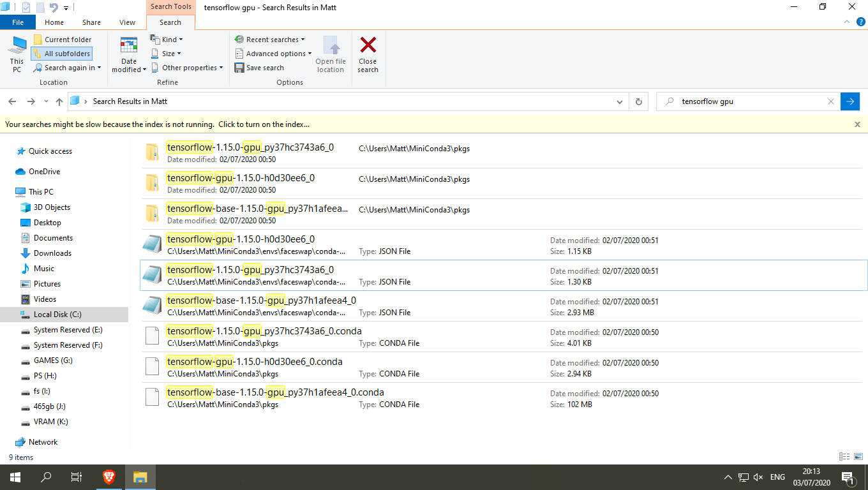The image size is (868, 490).
Task: Select folder tensorflow-1.15.0-gpu_py37hc3743a6_0
Action: pyautogui.click(x=504, y=153)
